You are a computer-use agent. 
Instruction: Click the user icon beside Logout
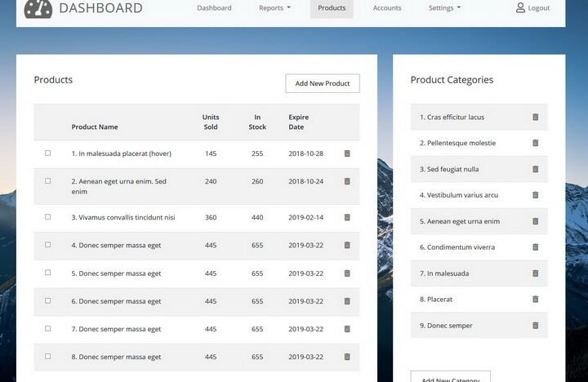pyautogui.click(x=520, y=7)
